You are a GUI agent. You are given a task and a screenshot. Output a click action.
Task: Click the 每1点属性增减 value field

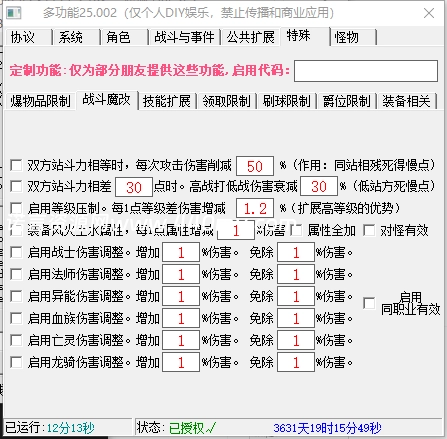[236, 230]
